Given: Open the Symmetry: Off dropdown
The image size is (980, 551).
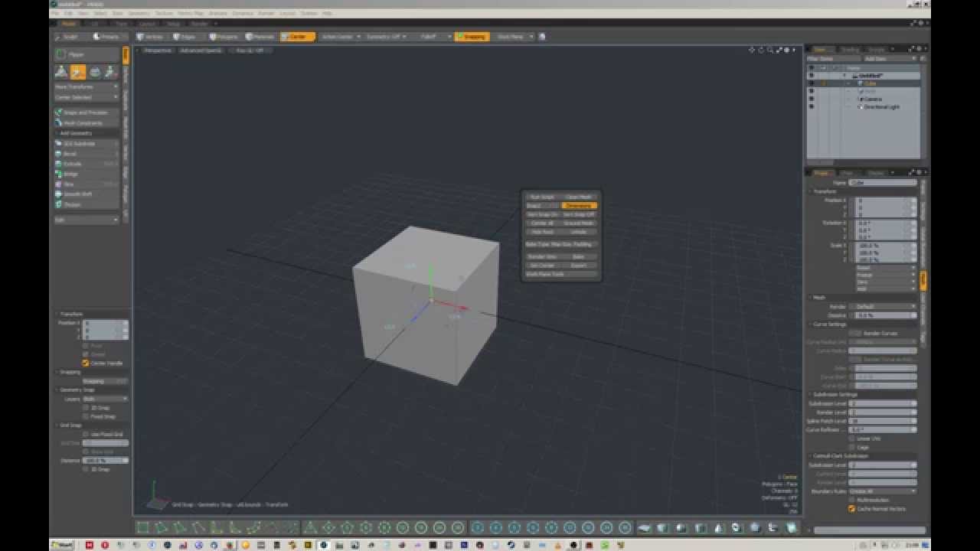Looking at the screenshot, I should click(385, 37).
